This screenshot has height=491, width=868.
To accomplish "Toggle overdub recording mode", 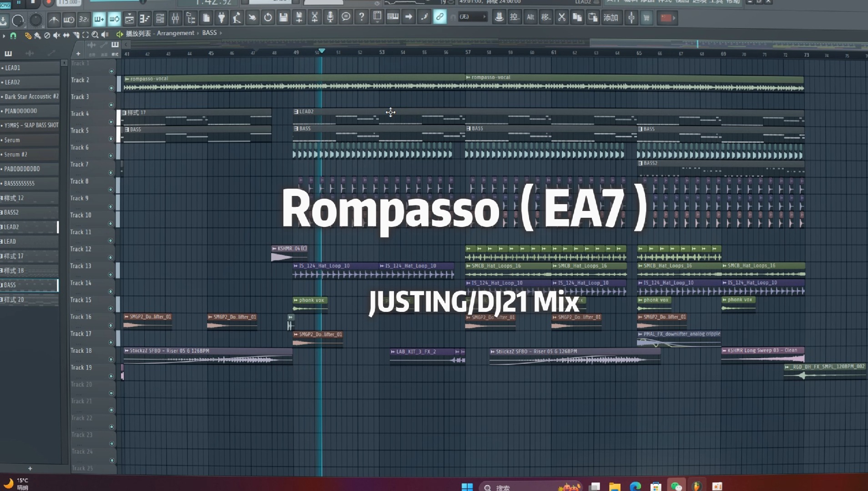I will (99, 19).
